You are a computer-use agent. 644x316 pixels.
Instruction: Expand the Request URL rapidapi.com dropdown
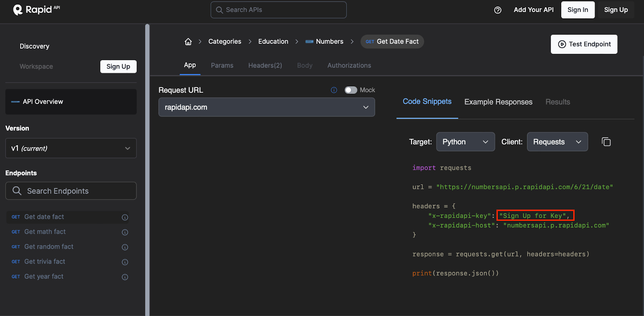coord(266,107)
